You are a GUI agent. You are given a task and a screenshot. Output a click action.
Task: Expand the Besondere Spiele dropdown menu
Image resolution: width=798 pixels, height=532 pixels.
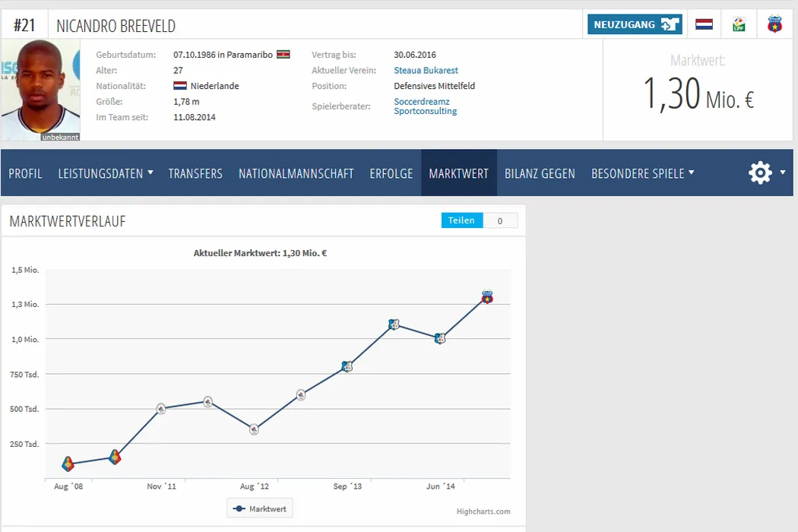click(642, 173)
